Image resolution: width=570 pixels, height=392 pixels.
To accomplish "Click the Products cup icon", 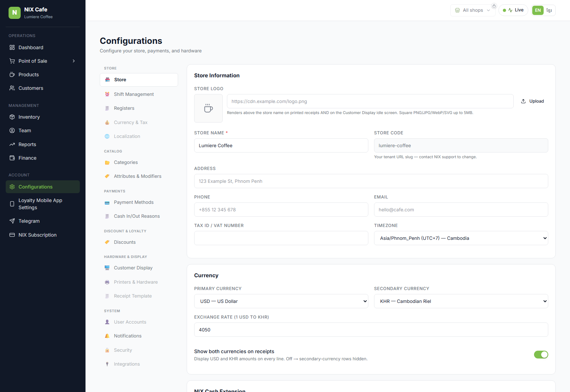I will pos(12,74).
